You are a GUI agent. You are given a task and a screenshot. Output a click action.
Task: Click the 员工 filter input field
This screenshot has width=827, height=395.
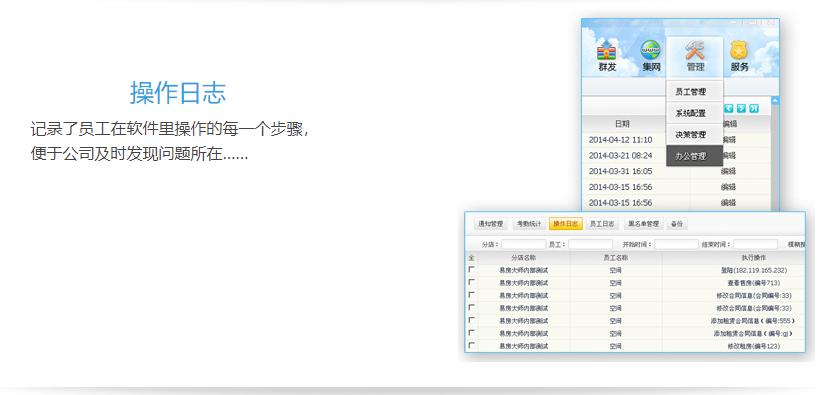click(x=590, y=245)
